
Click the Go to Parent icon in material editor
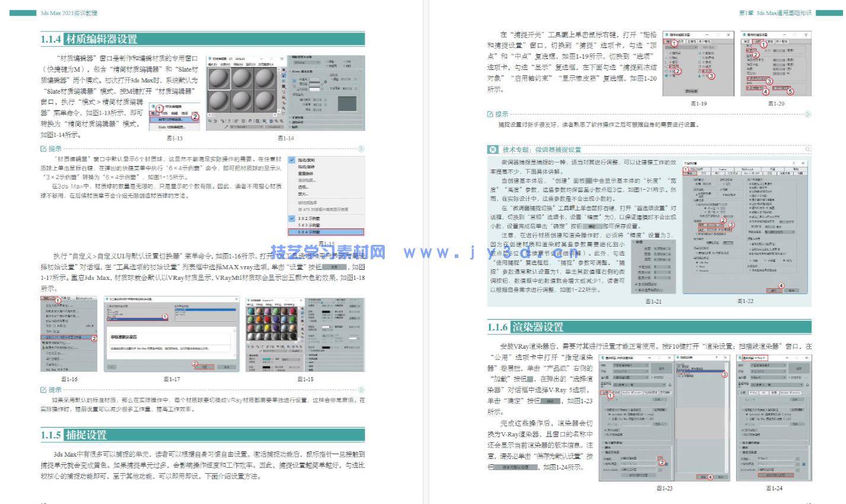pyautogui.click(x=277, y=122)
